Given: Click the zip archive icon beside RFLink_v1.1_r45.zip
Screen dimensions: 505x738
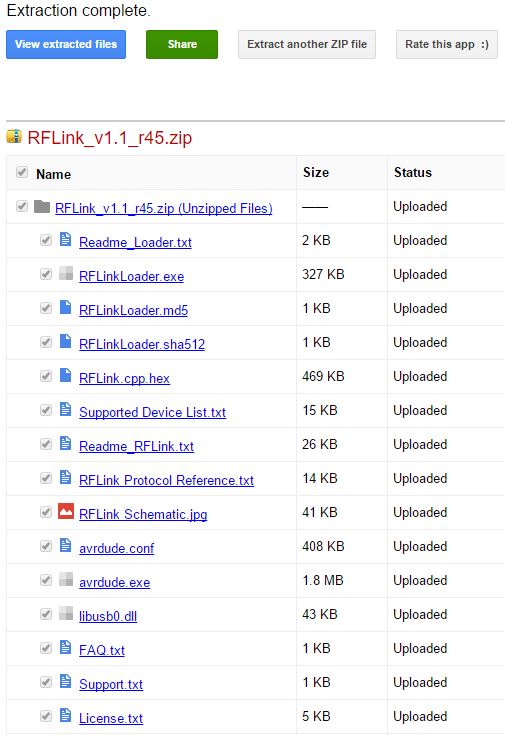Looking at the screenshot, I should [x=14, y=136].
